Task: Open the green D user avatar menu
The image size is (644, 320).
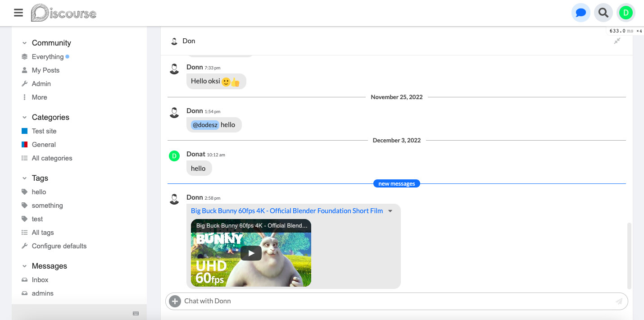Action: coord(626,13)
